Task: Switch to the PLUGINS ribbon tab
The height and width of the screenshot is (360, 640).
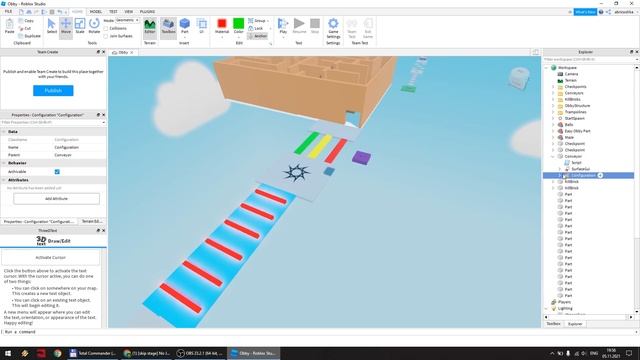Action: [x=147, y=12]
